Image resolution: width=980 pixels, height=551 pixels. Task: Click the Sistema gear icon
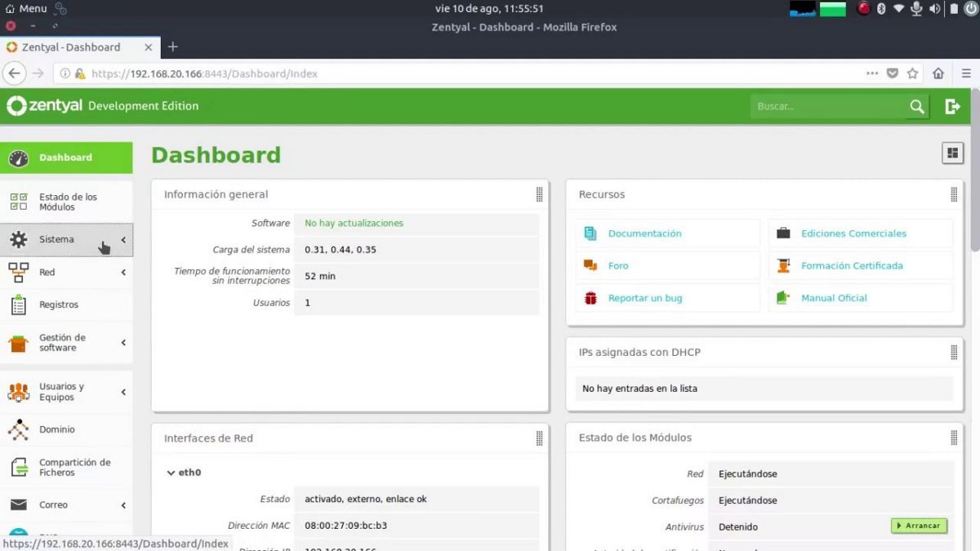19,239
